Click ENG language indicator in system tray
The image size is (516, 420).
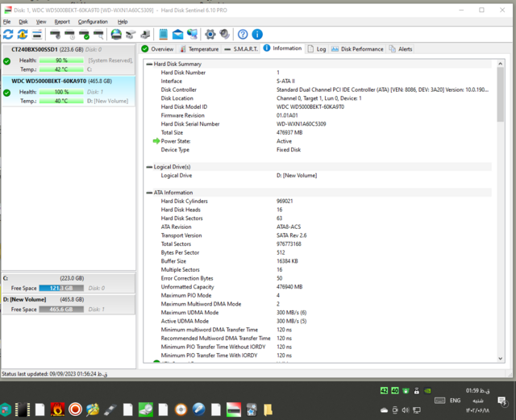(x=455, y=400)
